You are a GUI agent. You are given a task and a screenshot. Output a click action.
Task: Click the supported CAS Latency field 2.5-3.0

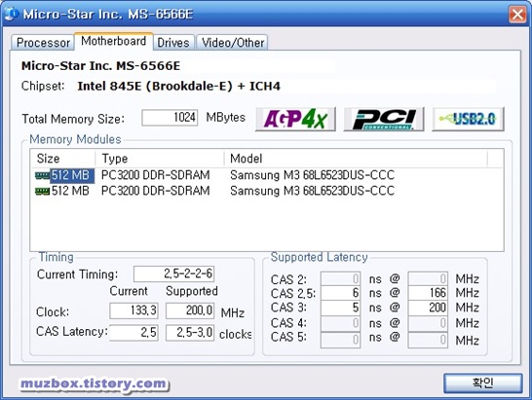[190, 333]
